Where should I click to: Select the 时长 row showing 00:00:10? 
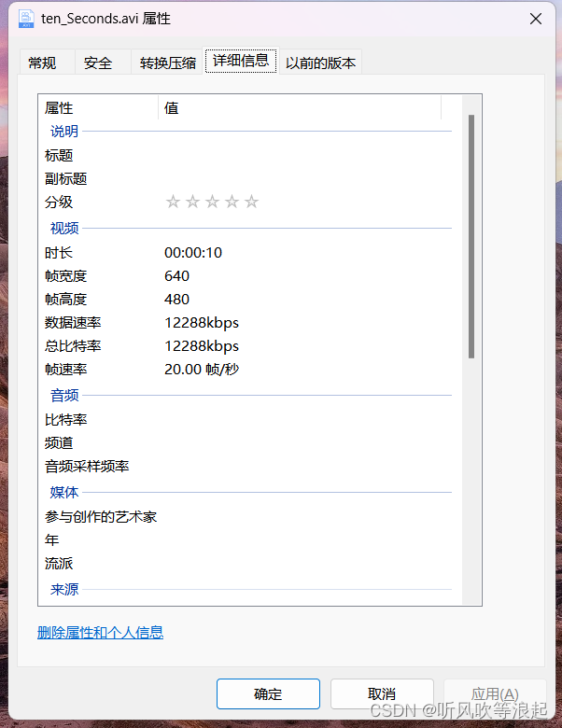[x=246, y=253]
